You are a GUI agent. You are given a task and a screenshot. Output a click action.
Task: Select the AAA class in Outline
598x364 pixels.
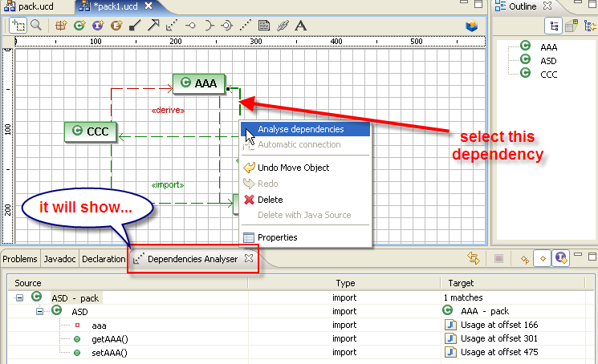click(548, 47)
